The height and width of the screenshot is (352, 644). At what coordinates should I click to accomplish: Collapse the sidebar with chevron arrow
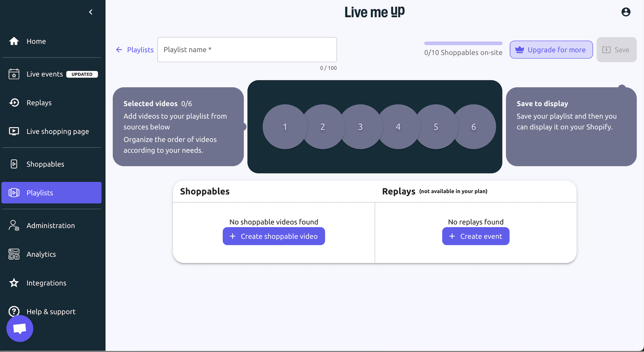click(91, 12)
